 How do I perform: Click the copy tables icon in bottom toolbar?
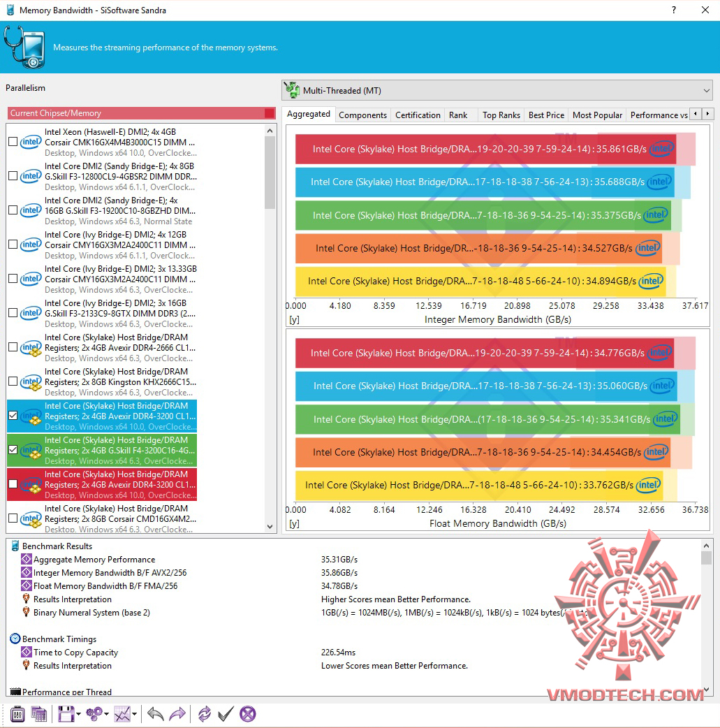(39, 713)
